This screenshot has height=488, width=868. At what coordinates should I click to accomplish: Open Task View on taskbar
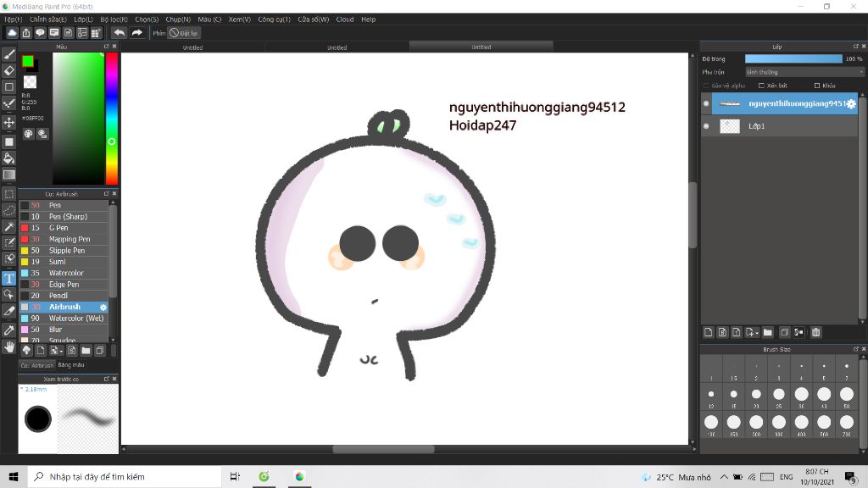click(x=235, y=476)
